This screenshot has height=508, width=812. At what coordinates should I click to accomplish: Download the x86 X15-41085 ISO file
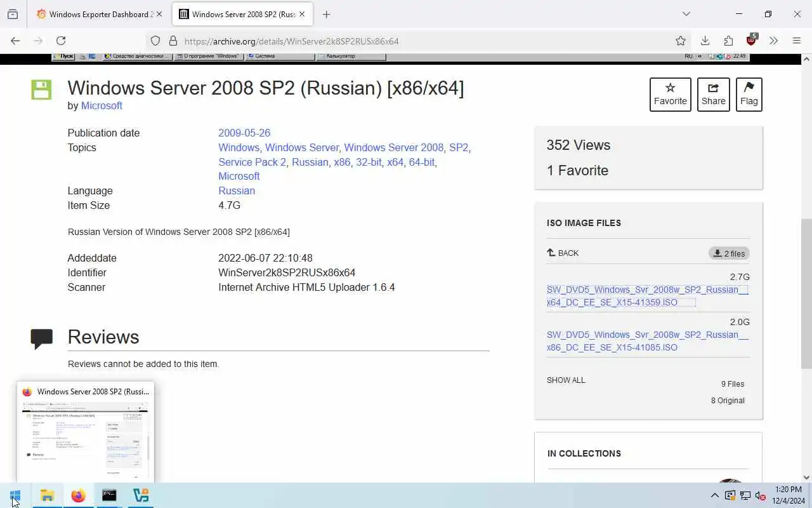[647, 341]
